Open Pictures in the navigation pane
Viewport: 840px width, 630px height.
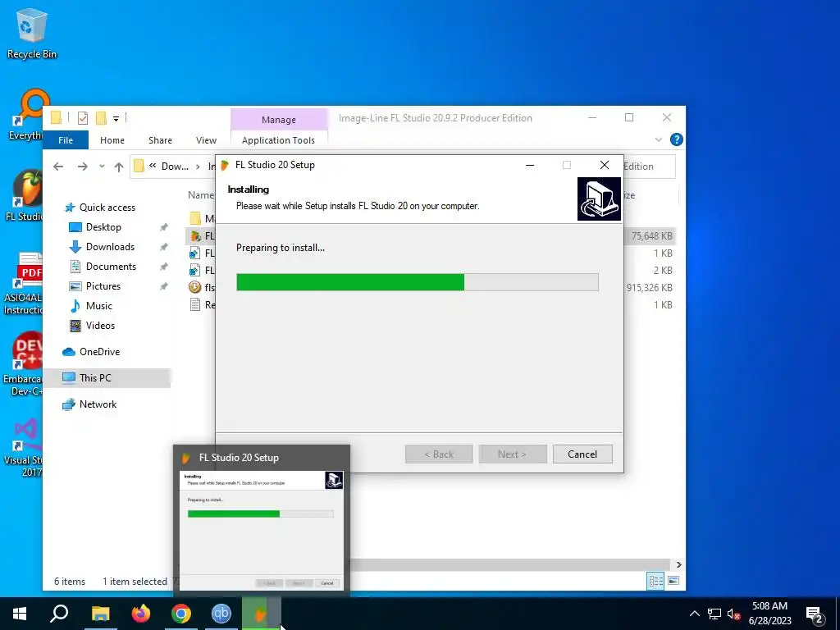coord(103,286)
